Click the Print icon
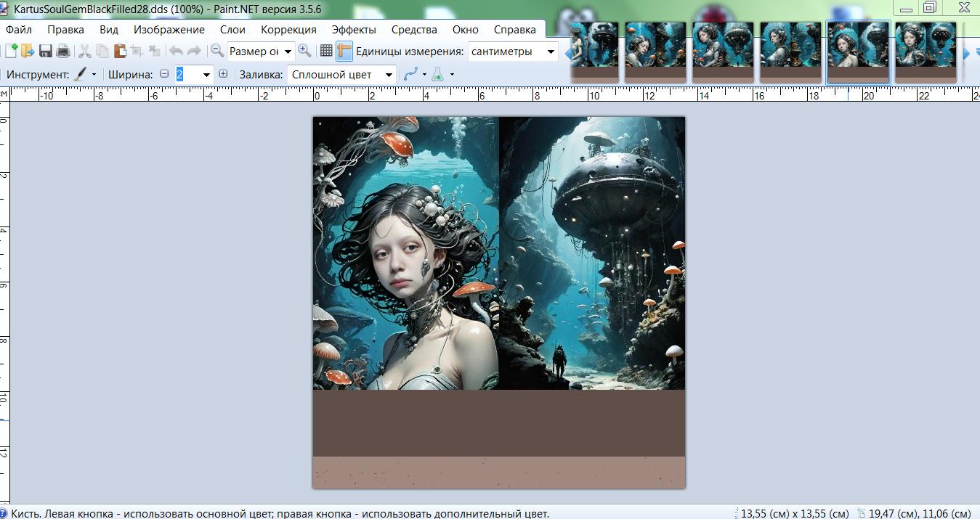The image size is (980, 519). pos(63,51)
